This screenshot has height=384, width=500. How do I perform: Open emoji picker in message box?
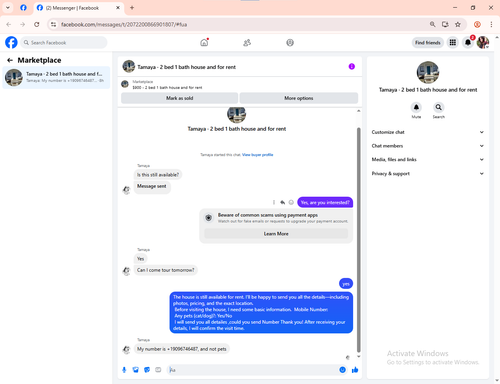tap(342, 370)
